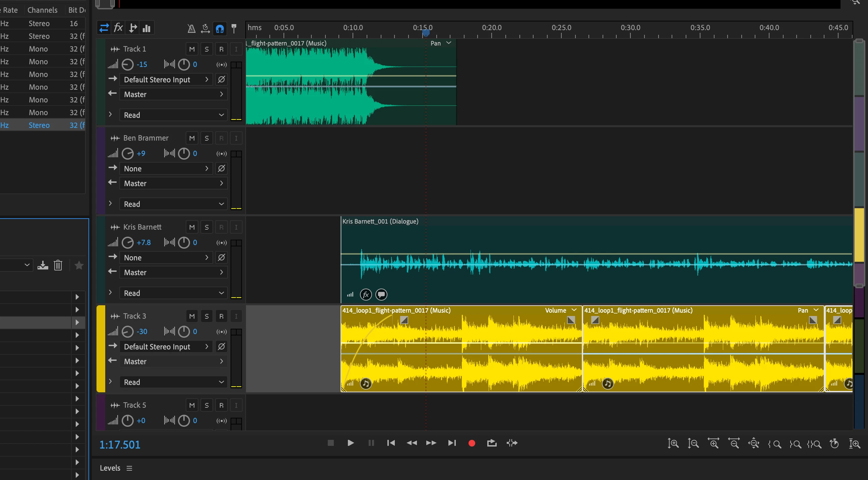Click the EQ bars icon in toolbar
868x480 pixels.
146,28
